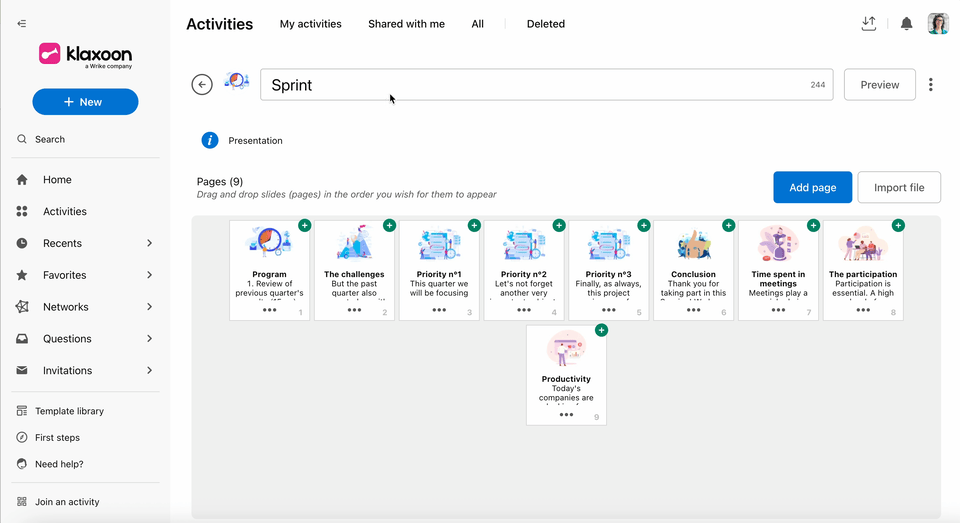The image size is (960, 523).
Task: Click the green plus on The participation page
Action: point(898,225)
